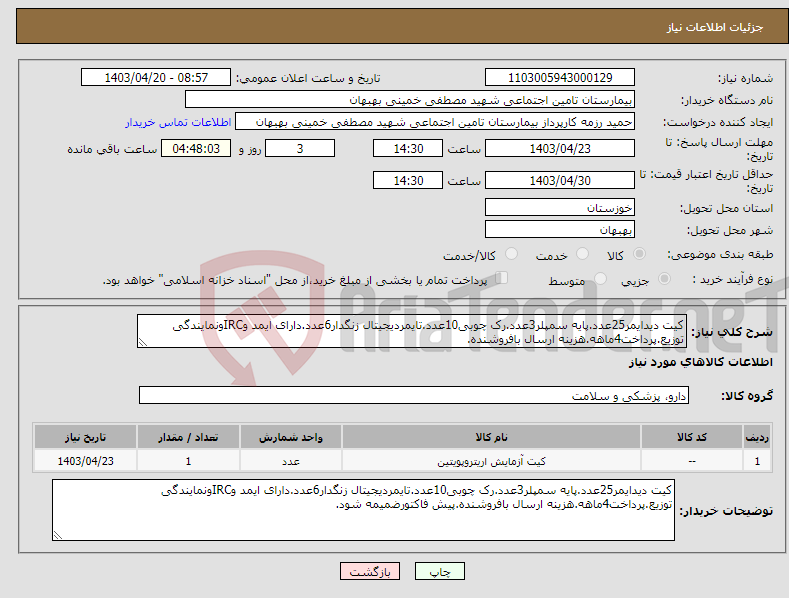Click the remaining time field 04:48:03

pyautogui.click(x=196, y=148)
